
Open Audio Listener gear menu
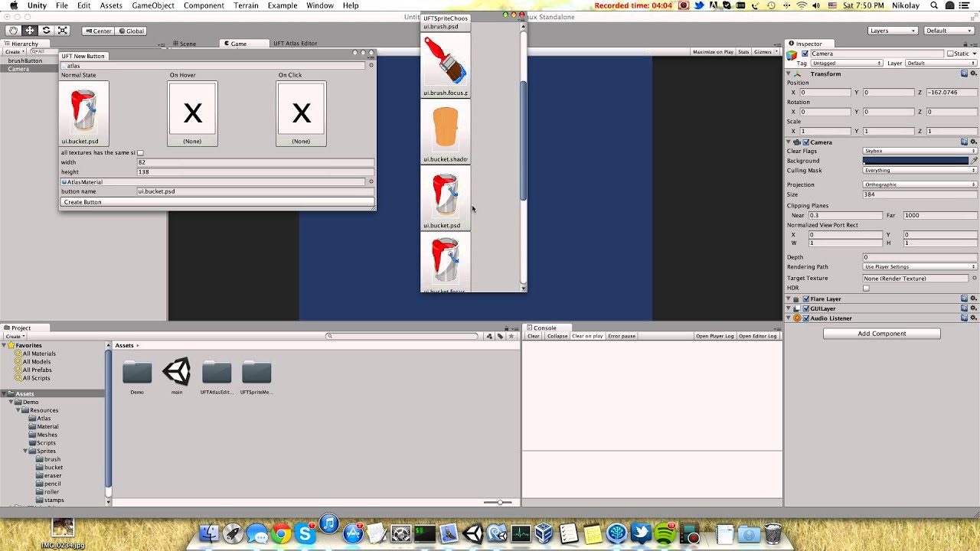click(973, 318)
